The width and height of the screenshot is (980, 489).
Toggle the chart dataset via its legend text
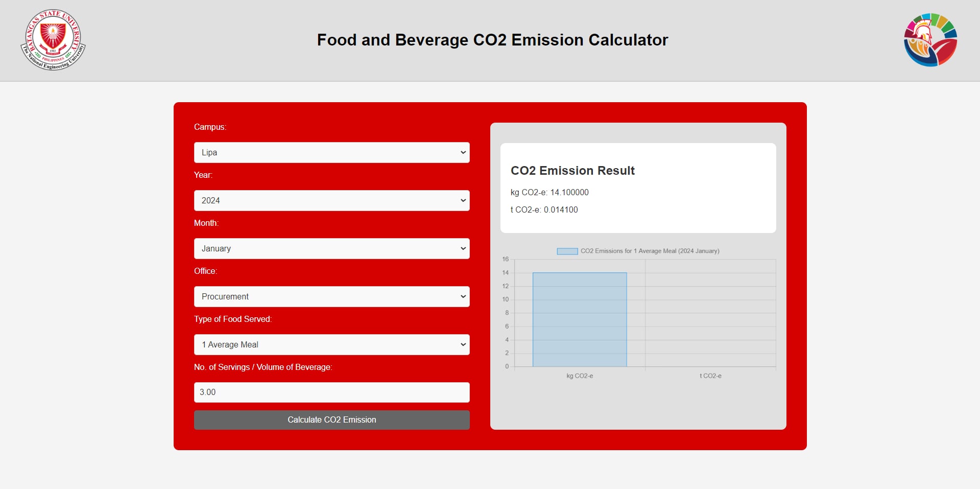coord(650,251)
